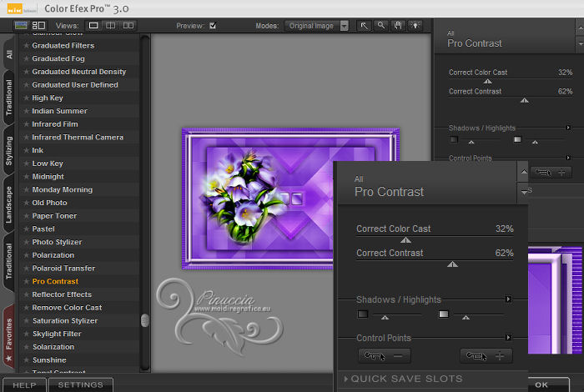Click the star beside Midnight
The width and height of the screenshot is (584, 392).
(x=26, y=177)
